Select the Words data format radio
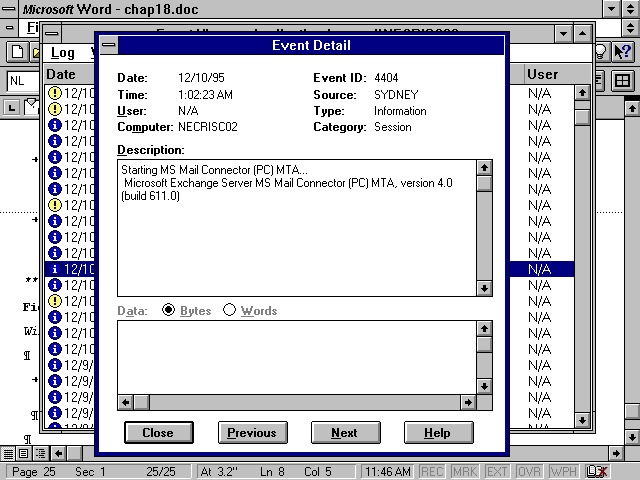The height and width of the screenshot is (480, 640). (x=229, y=310)
